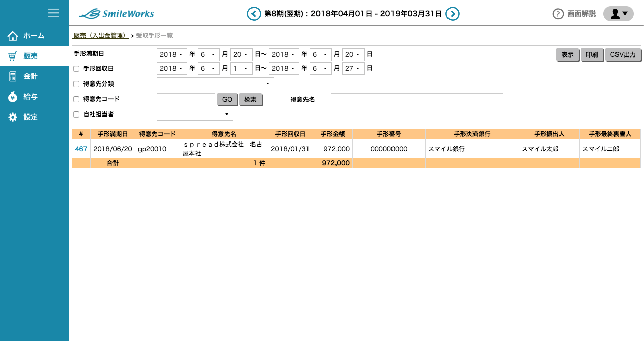Expand the 得意先分類 dropdown
The height and width of the screenshot is (341, 644).
(215, 83)
